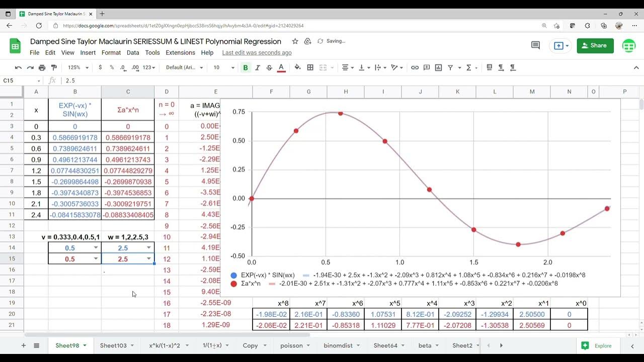Open the comment history icon
644x362 pixels.
[x=535, y=45]
